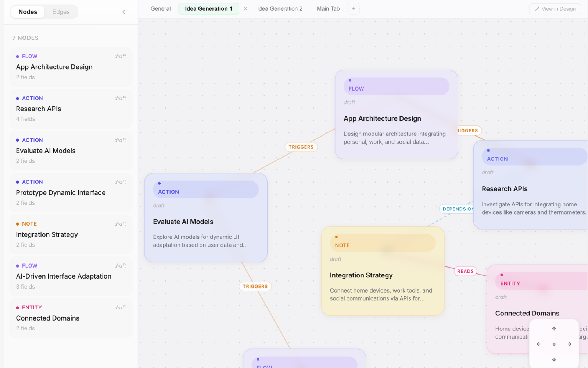Screen dimensions: 588x368
Task: Open the General tab
Action: pyautogui.click(x=161, y=9)
